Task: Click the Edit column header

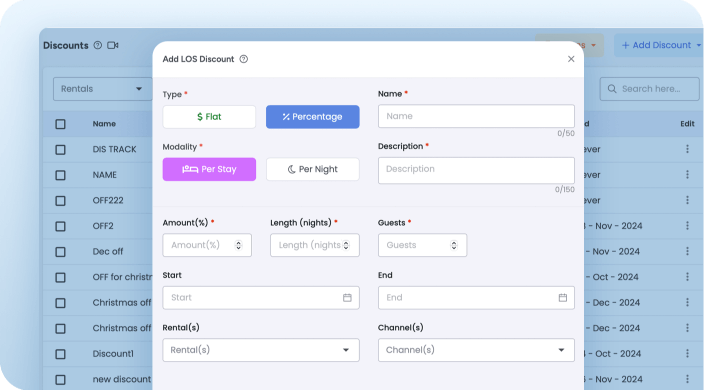Action: 687,124
